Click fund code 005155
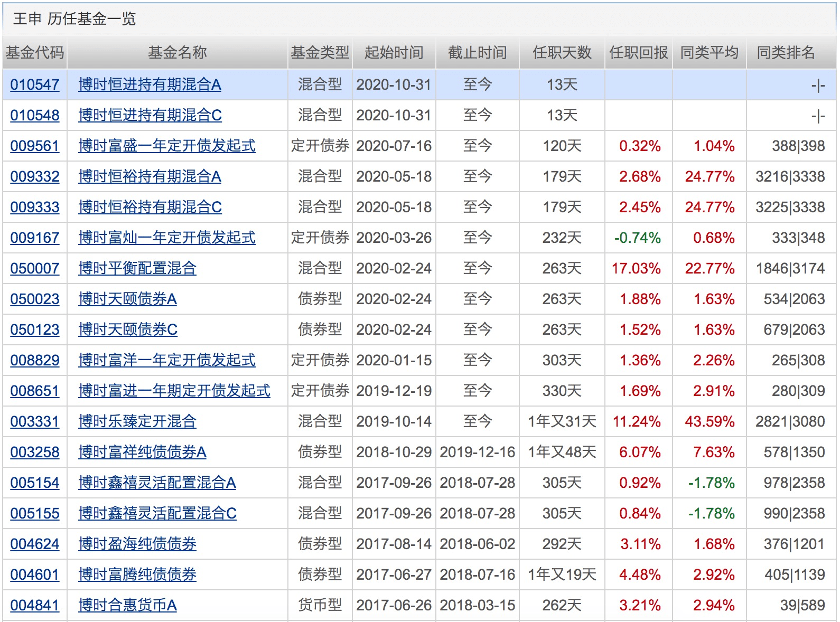 tap(35, 513)
